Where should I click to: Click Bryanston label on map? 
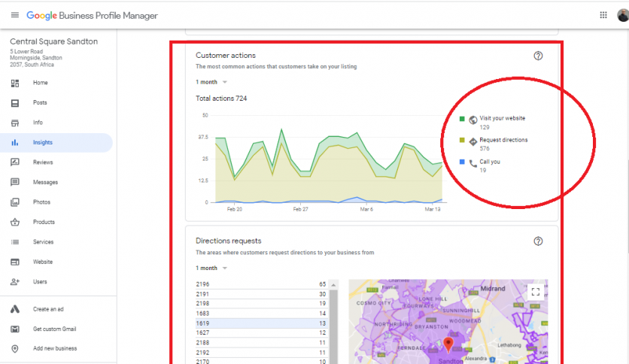point(431,326)
